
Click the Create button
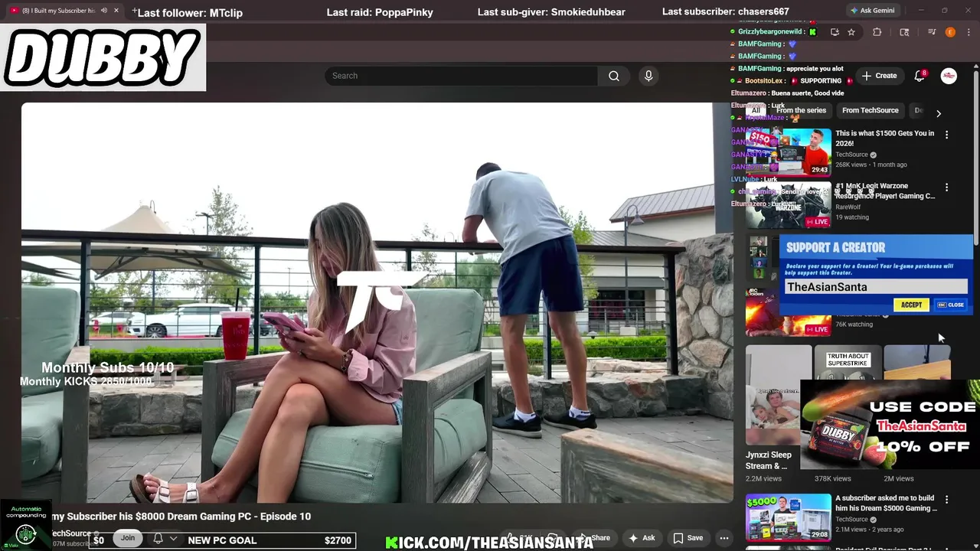pyautogui.click(x=879, y=76)
